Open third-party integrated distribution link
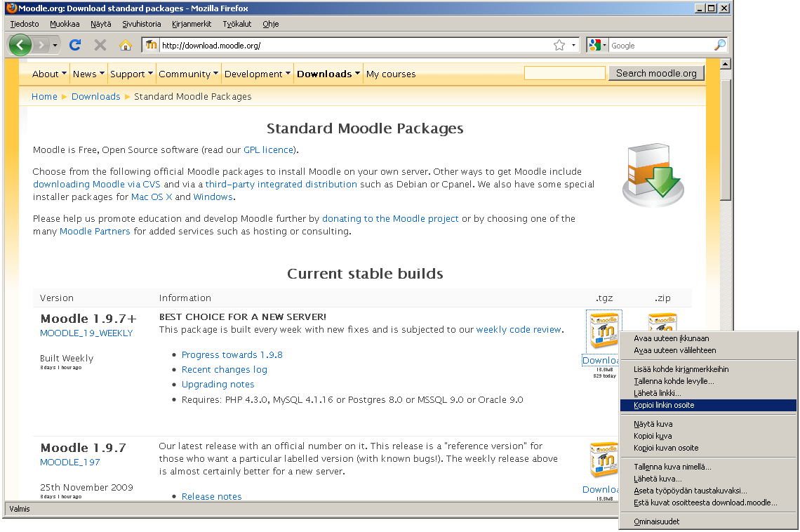800x532 pixels. tap(281, 184)
